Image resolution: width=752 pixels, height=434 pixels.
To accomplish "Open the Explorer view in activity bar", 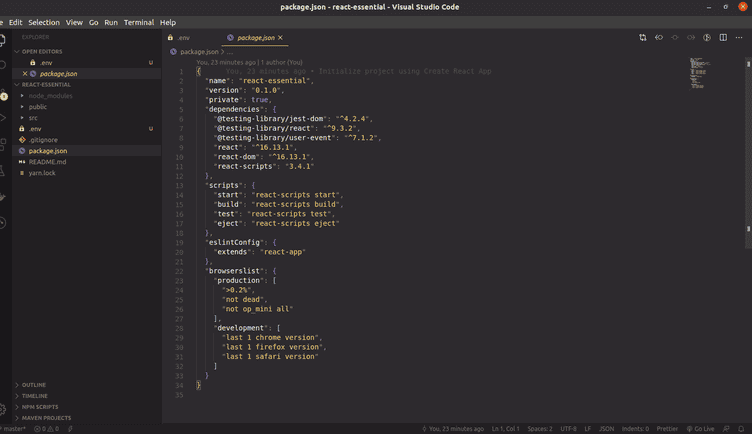I will [x=2, y=41].
